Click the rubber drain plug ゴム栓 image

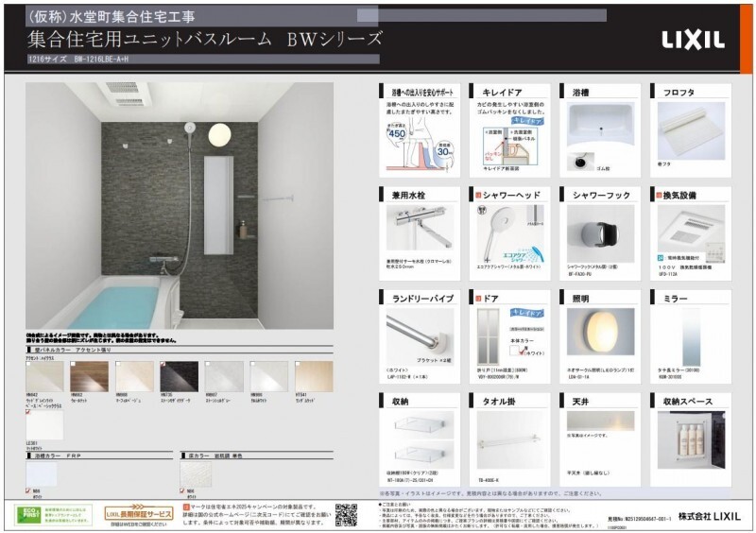581,162
